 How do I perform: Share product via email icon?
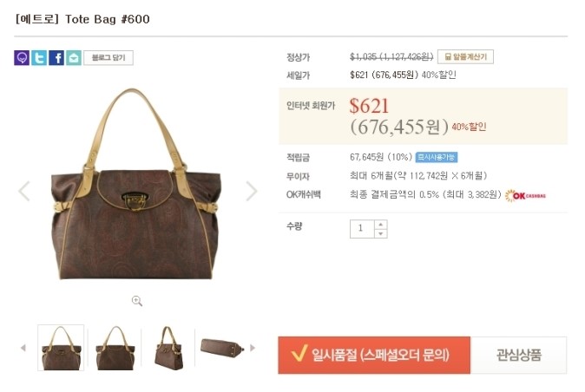coord(74,58)
